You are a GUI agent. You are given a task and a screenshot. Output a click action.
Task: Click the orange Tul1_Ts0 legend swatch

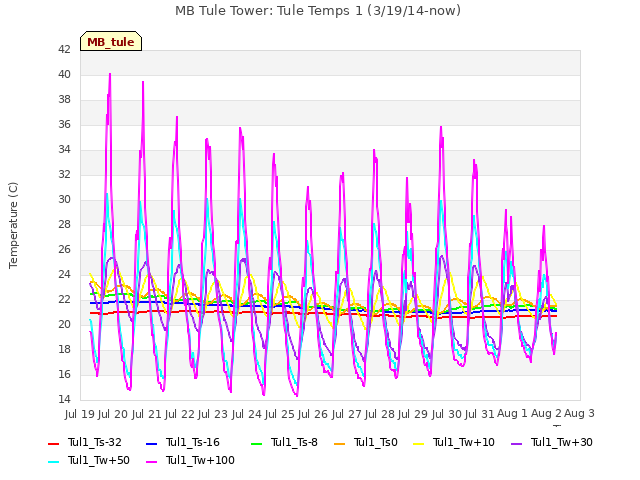tap(339, 444)
